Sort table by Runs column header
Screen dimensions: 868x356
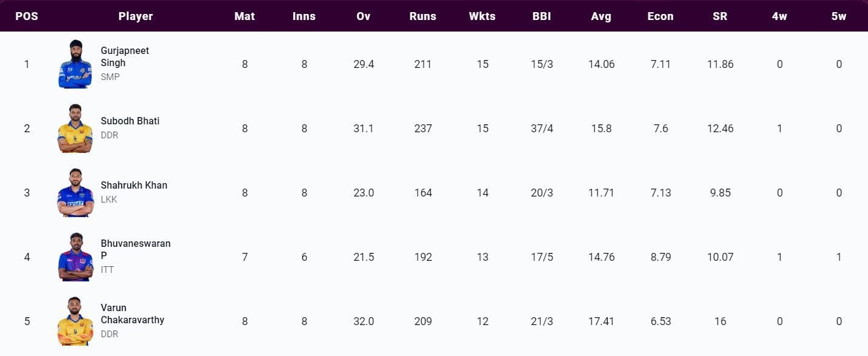coord(422,16)
